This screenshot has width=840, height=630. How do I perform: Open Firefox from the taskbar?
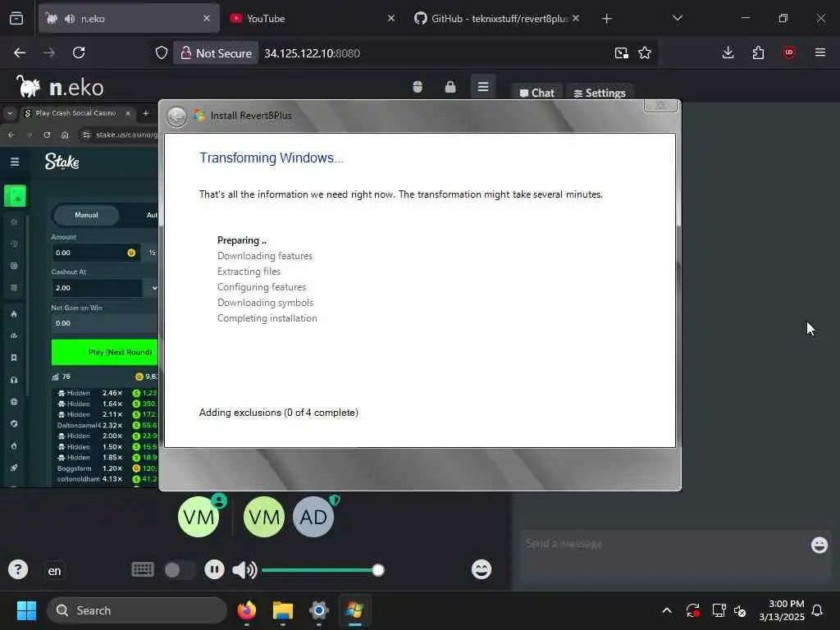247,610
